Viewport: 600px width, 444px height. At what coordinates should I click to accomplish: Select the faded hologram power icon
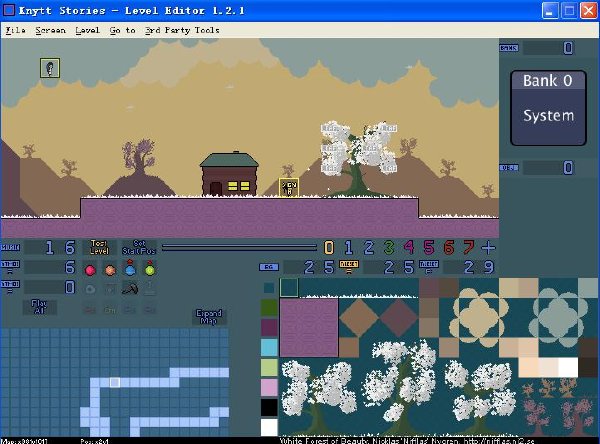150,288
